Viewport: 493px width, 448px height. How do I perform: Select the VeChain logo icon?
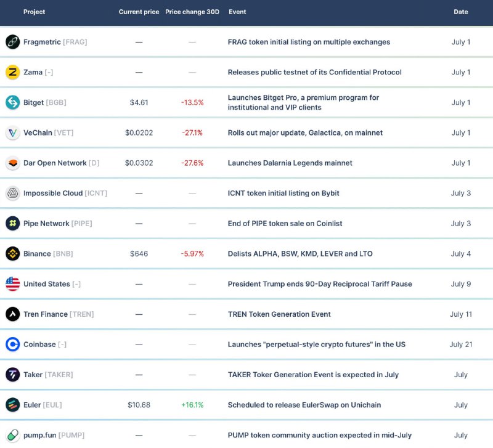pos(12,132)
